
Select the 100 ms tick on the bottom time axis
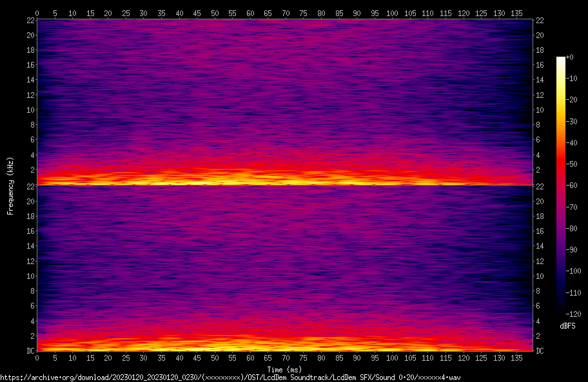click(x=391, y=358)
